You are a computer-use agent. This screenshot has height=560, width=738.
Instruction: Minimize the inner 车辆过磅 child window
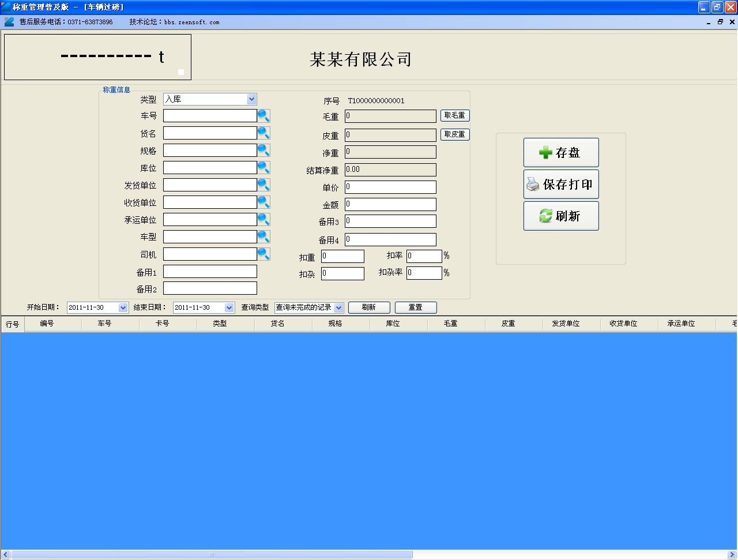(x=708, y=22)
